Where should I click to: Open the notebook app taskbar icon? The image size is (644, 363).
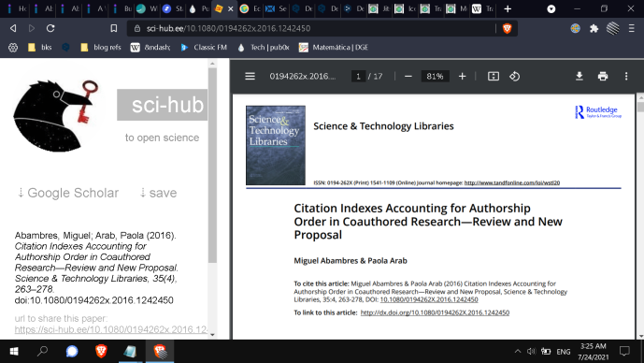130,351
